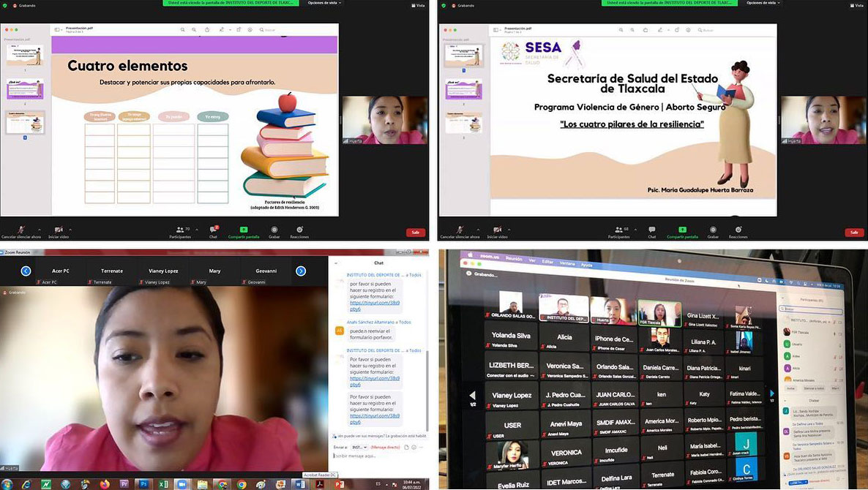Open Chat in top-right Zoom window

point(652,232)
